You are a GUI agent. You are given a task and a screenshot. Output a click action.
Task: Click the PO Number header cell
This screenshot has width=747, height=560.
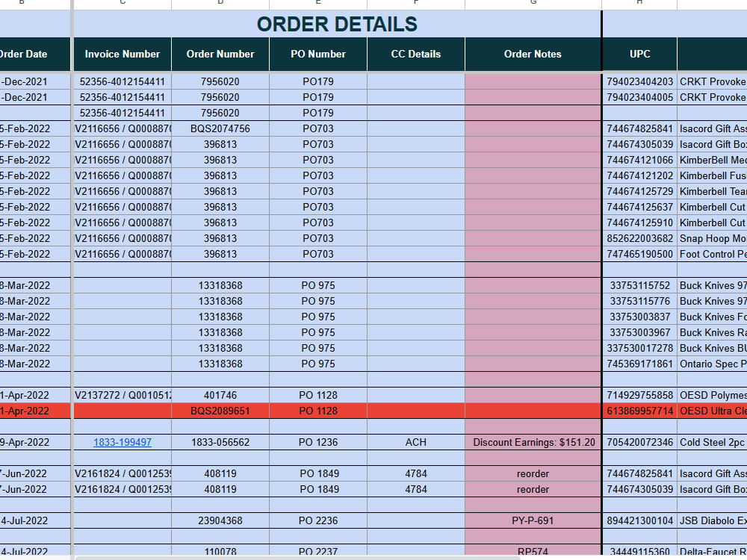(x=318, y=55)
